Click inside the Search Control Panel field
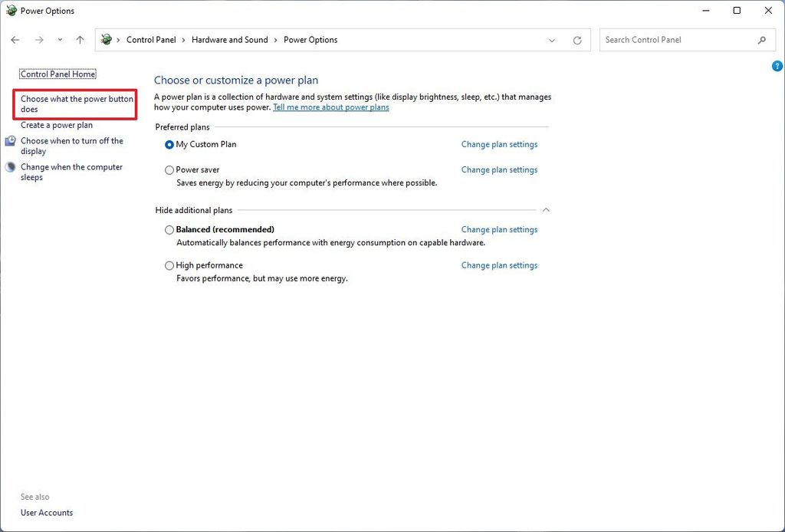 pyautogui.click(x=675, y=40)
